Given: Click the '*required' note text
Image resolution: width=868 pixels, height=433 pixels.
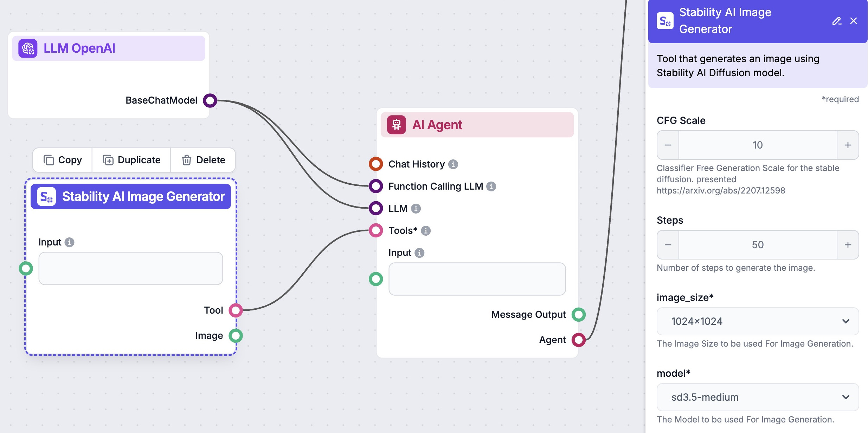Looking at the screenshot, I should pyautogui.click(x=840, y=99).
